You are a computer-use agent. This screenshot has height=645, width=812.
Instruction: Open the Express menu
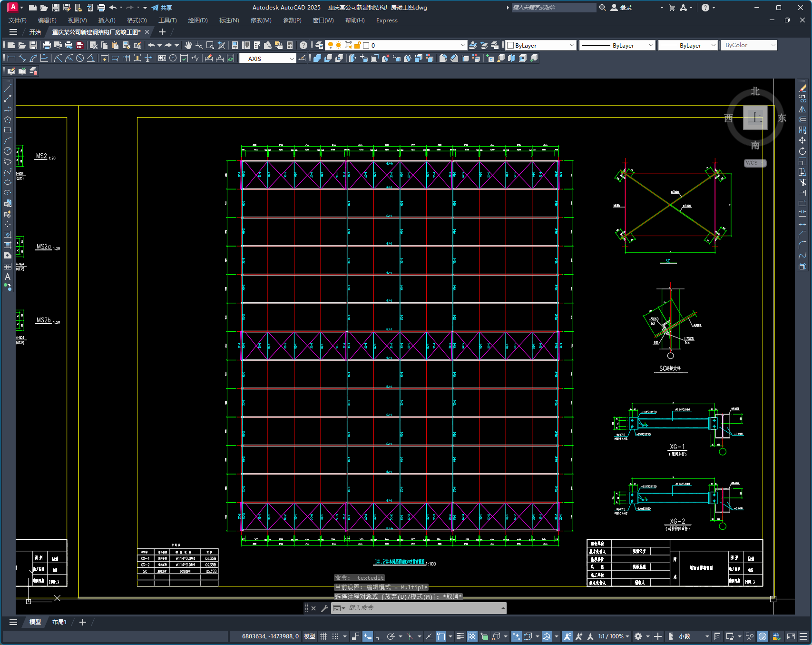pyautogui.click(x=387, y=20)
